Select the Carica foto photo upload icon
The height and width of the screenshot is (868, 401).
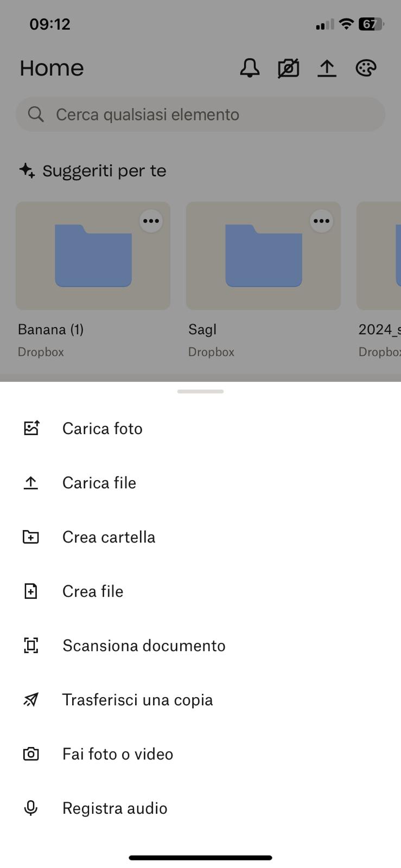(31, 428)
